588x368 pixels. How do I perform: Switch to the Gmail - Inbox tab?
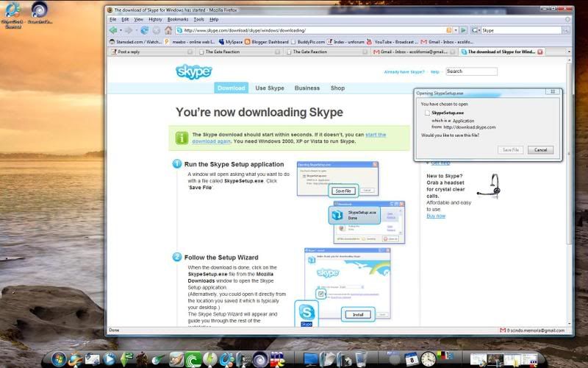414,52
